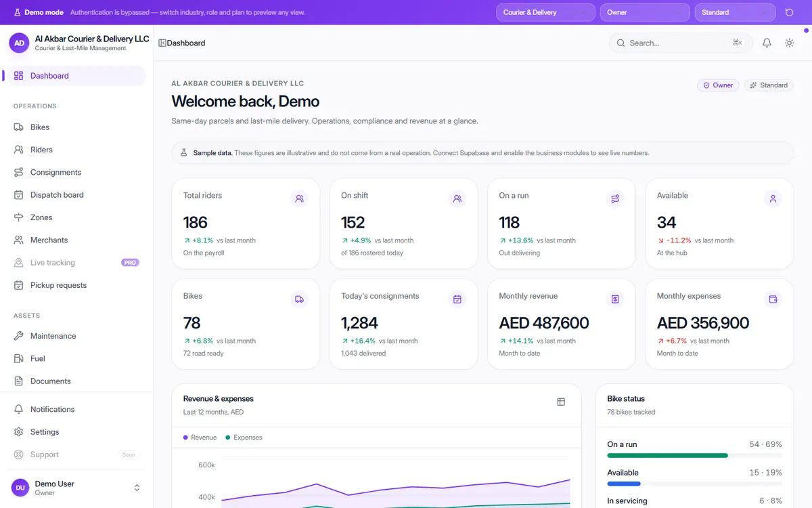Image resolution: width=812 pixels, height=508 pixels.
Task: Click the Total riders card icon
Action: pos(299,198)
